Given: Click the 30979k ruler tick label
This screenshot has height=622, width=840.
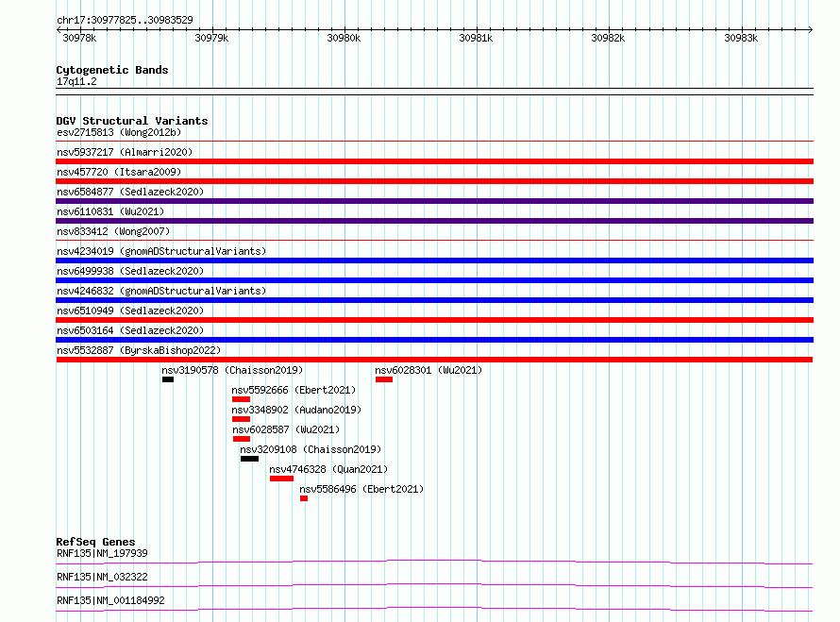Looking at the screenshot, I should [211, 38].
